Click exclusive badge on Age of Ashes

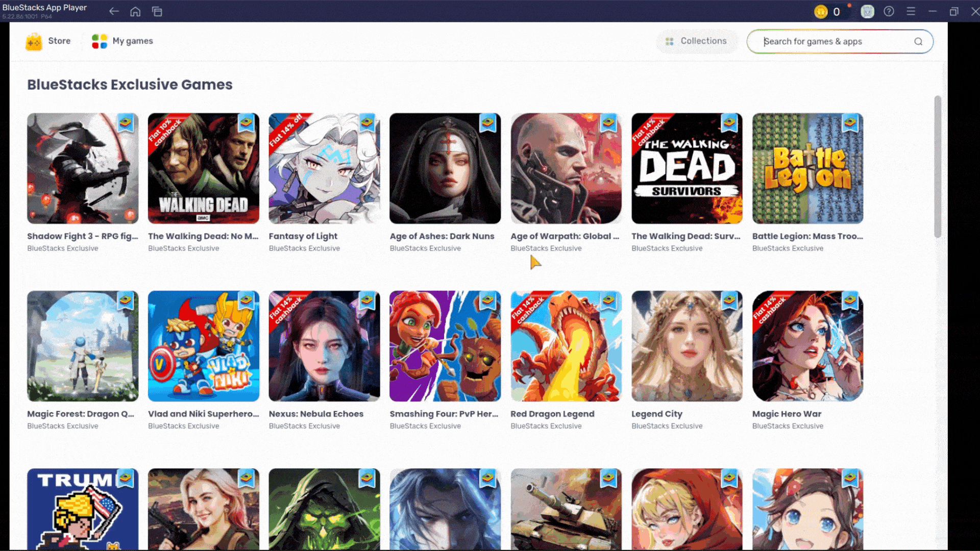pyautogui.click(x=488, y=123)
